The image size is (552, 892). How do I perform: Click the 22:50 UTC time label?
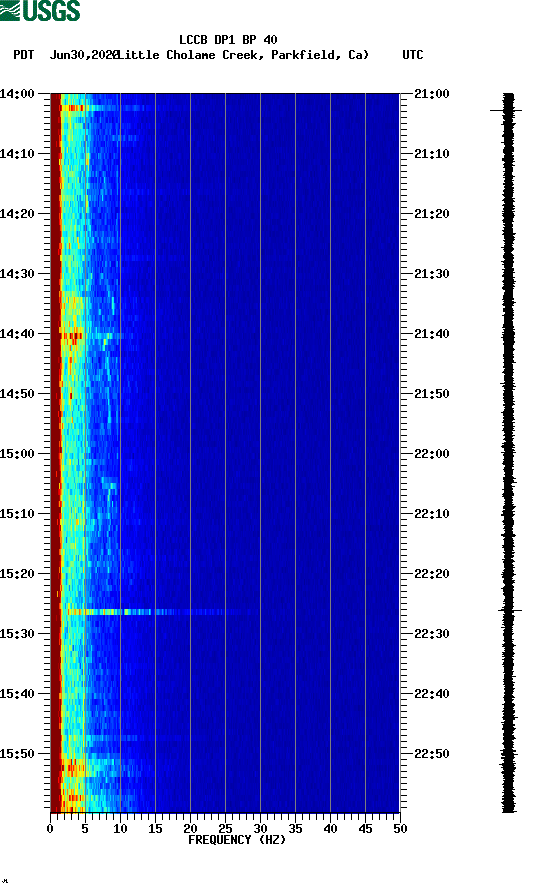432,754
